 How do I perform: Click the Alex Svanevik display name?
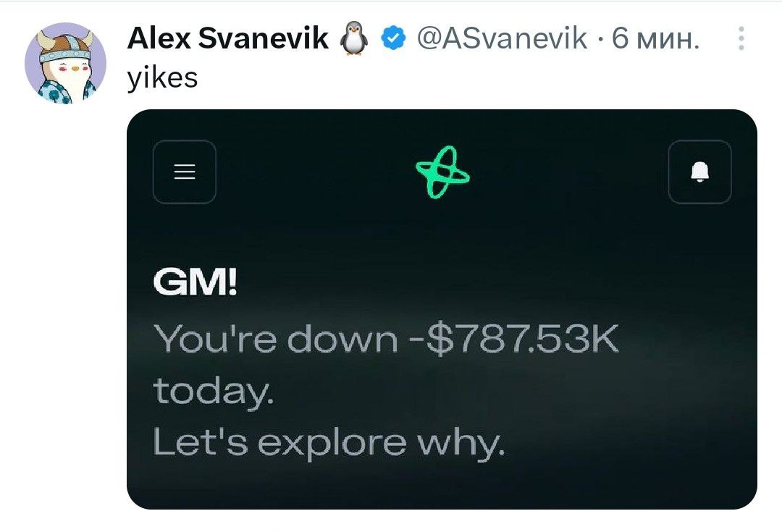(x=227, y=38)
